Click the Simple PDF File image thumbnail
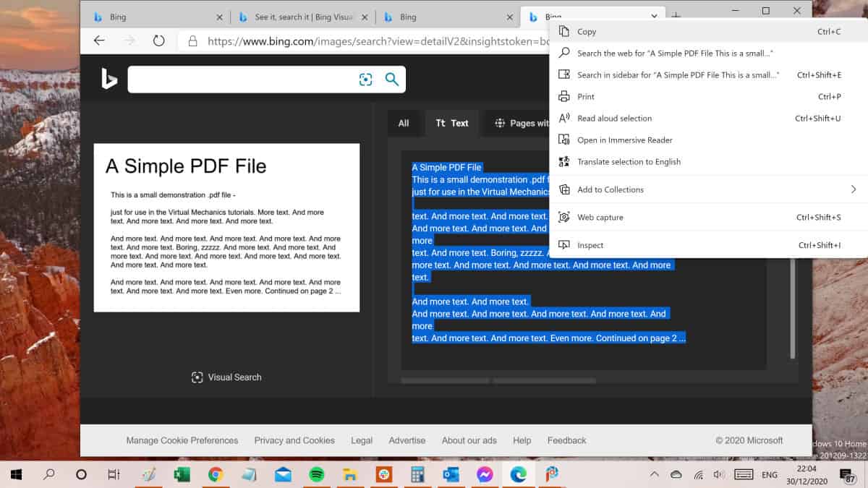This screenshot has height=488, width=868. click(226, 228)
